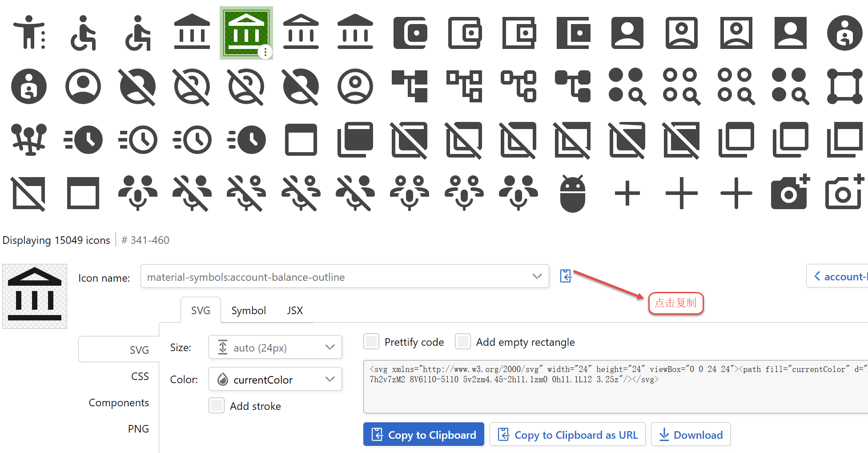Select the Android robot head icon
The image size is (868, 453).
(573, 194)
